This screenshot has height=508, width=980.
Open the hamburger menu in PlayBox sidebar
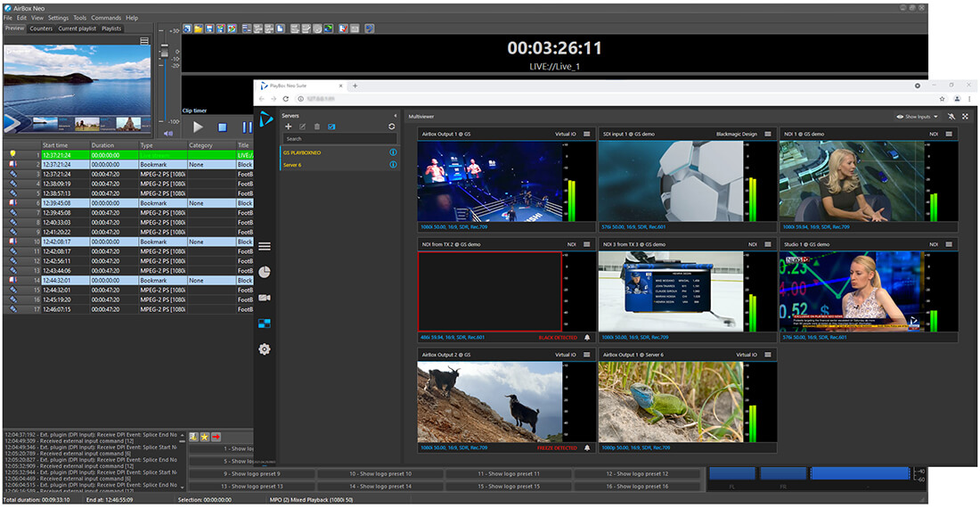265,246
